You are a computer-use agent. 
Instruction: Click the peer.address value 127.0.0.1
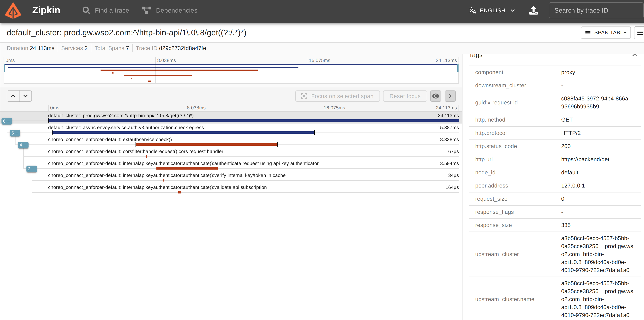[x=573, y=186]
